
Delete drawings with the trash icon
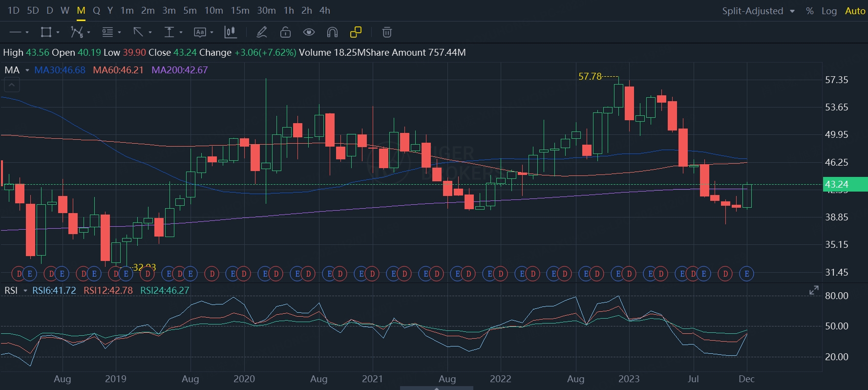pos(387,32)
